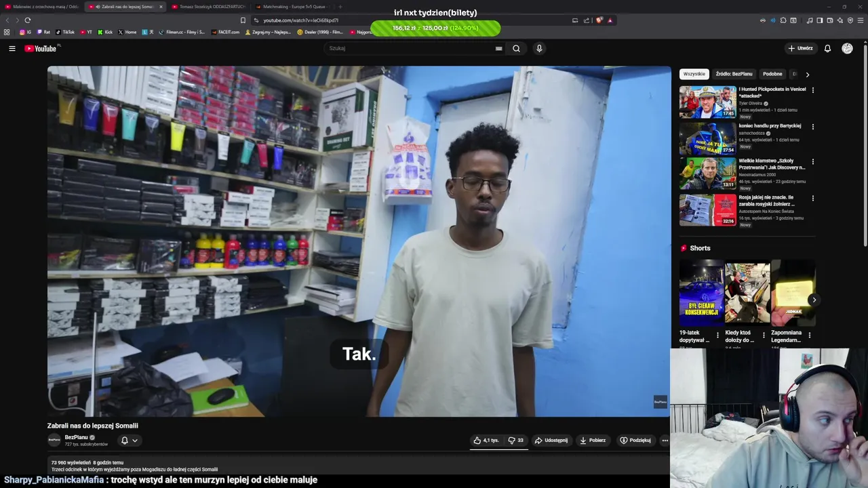868x488 pixels.
Task: Select the Źródło: BezPlanu filter chip
Action: [x=734, y=74]
